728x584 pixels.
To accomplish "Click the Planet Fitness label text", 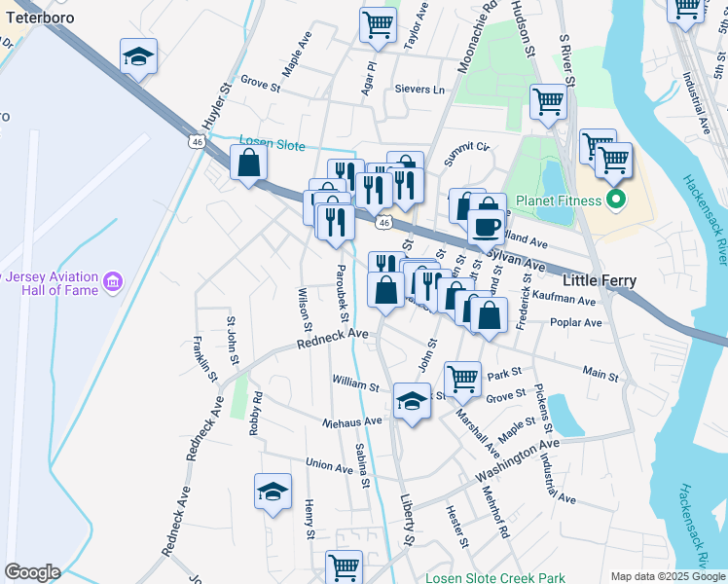I will (x=559, y=201).
